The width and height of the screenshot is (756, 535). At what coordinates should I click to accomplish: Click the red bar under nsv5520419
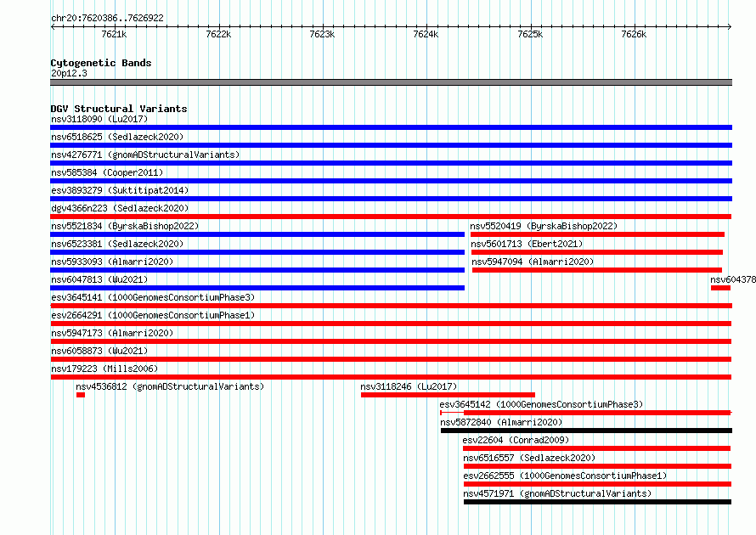[x=597, y=234]
